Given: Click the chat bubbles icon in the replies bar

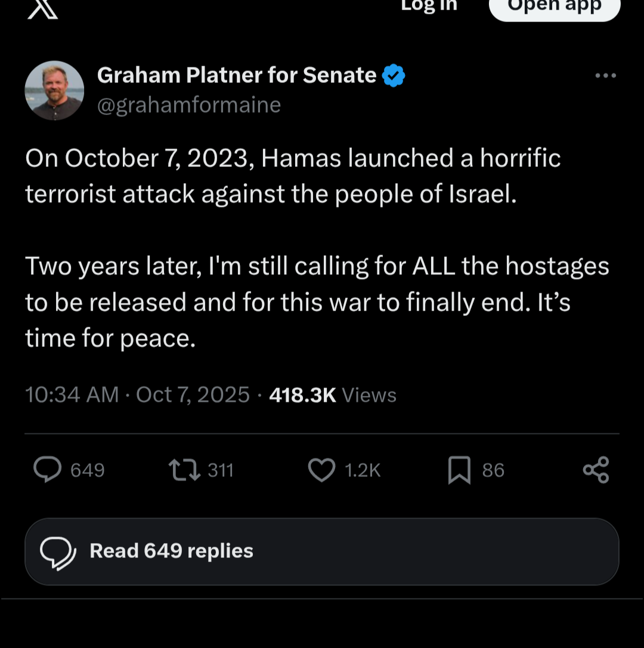Looking at the screenshot, I should [58, 551].
